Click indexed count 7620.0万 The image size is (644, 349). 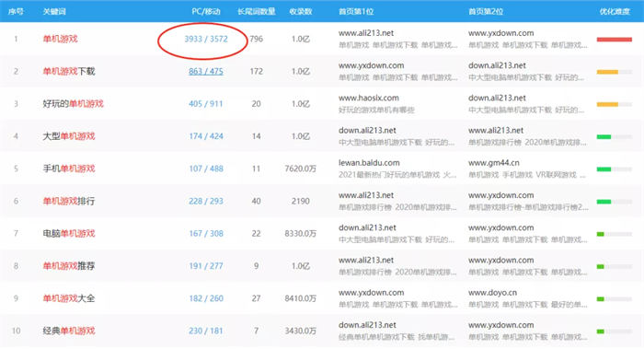(301, 169)
